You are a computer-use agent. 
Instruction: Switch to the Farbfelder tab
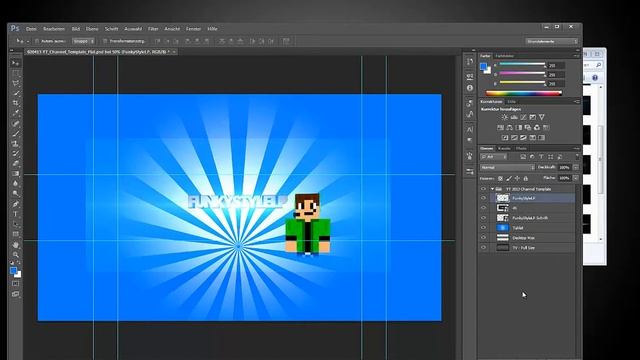[504, 56]
